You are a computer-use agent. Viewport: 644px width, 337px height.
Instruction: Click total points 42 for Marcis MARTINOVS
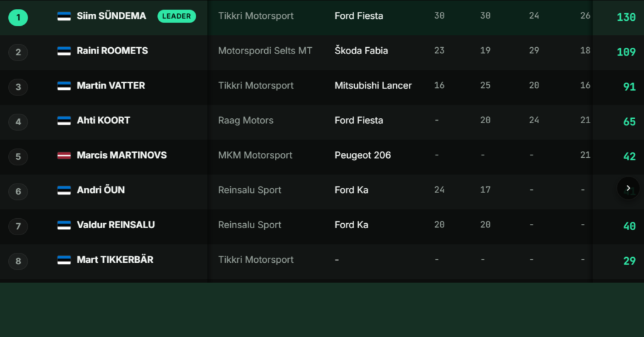630,157
